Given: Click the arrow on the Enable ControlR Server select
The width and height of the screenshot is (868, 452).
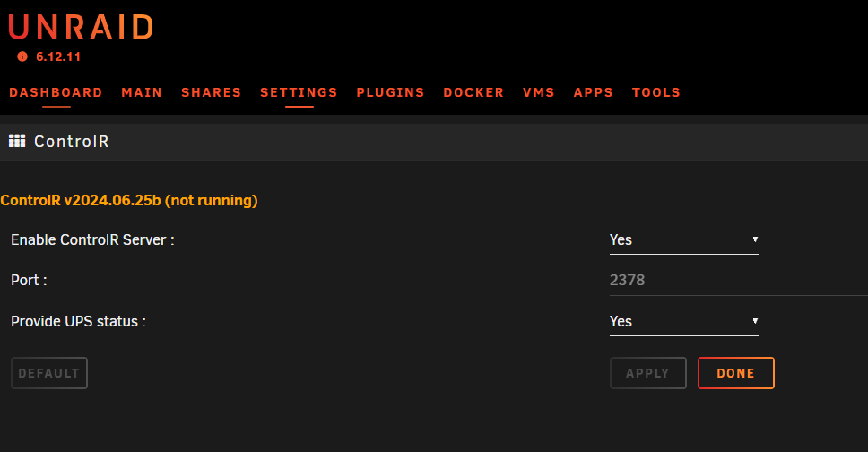Looking at the screenshot, I should [755, 239].
